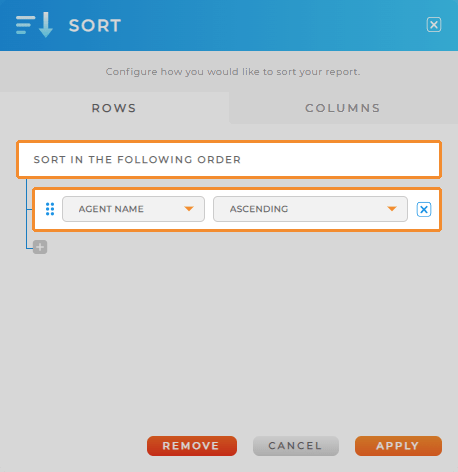Click the orange arrow beside Ascending
The width and height of the screenshot is (458, 472).
point(392,209)
